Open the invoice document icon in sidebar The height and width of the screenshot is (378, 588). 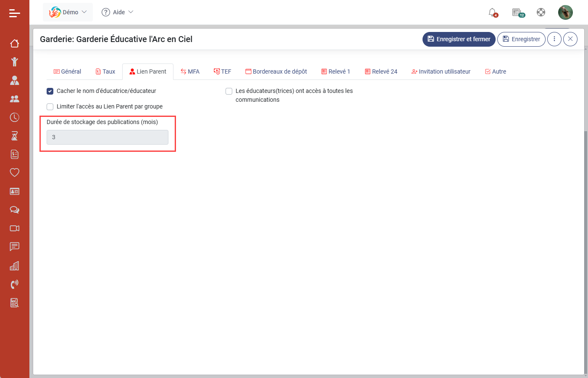pos(15,154)
